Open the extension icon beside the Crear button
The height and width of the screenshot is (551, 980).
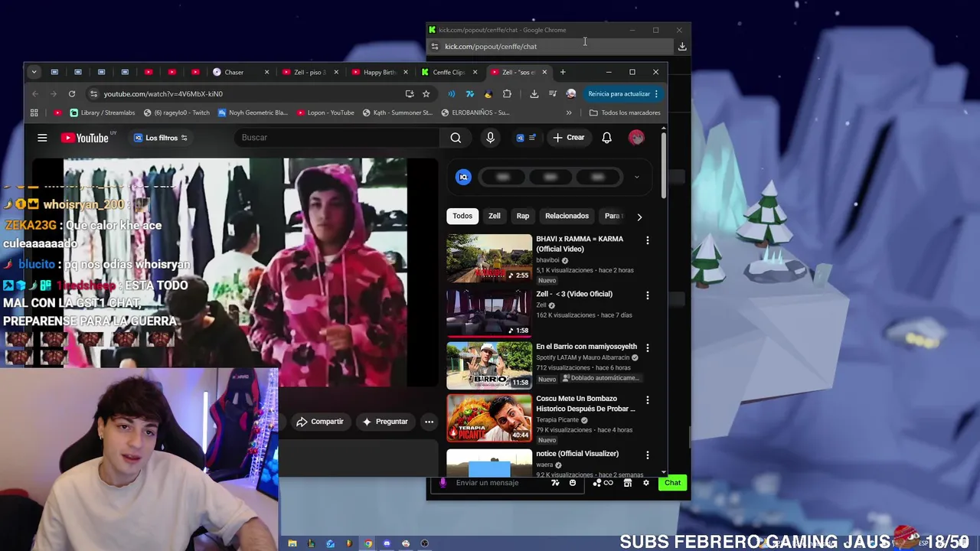coord(525,138)
